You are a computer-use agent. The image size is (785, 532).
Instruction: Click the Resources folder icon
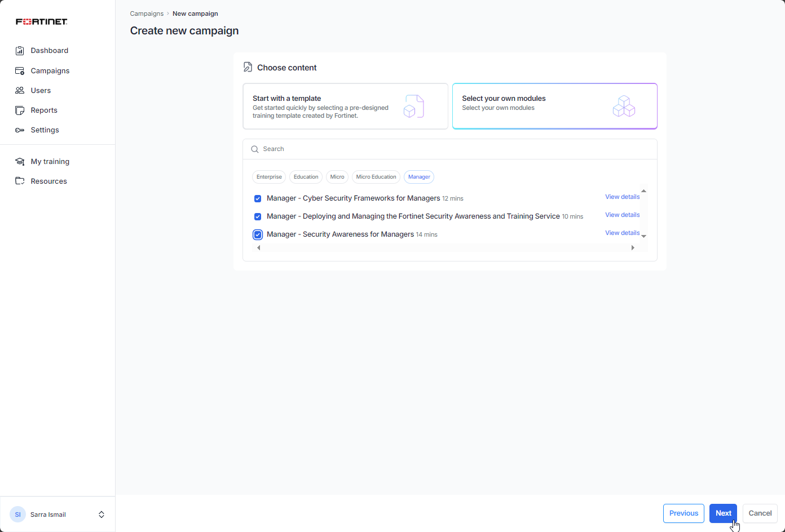pos(20,181)
